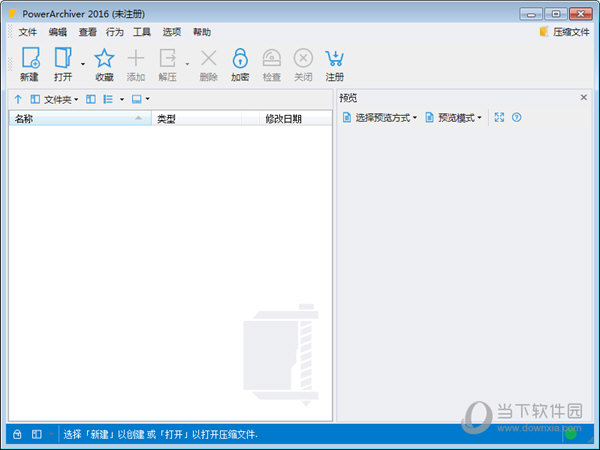The image size is (600, 450).
Task: Open the 预览模式 dropdown
Action: coord(453,117)
